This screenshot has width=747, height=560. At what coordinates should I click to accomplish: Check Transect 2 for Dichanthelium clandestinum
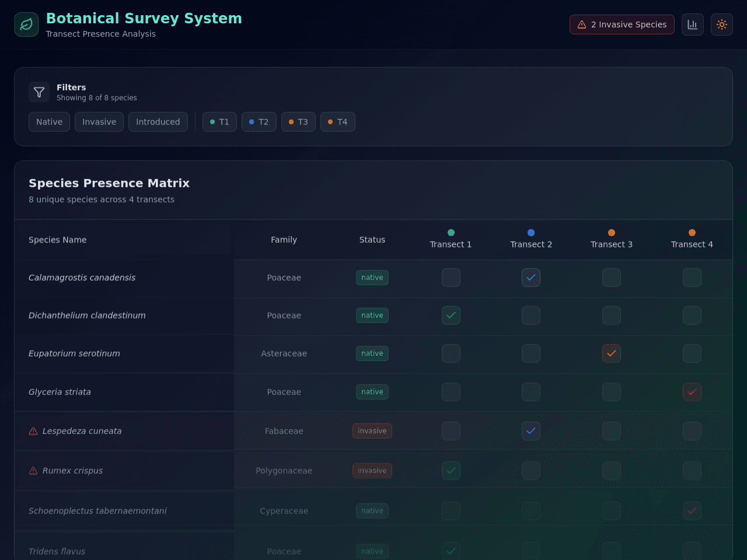coord(531,316)
